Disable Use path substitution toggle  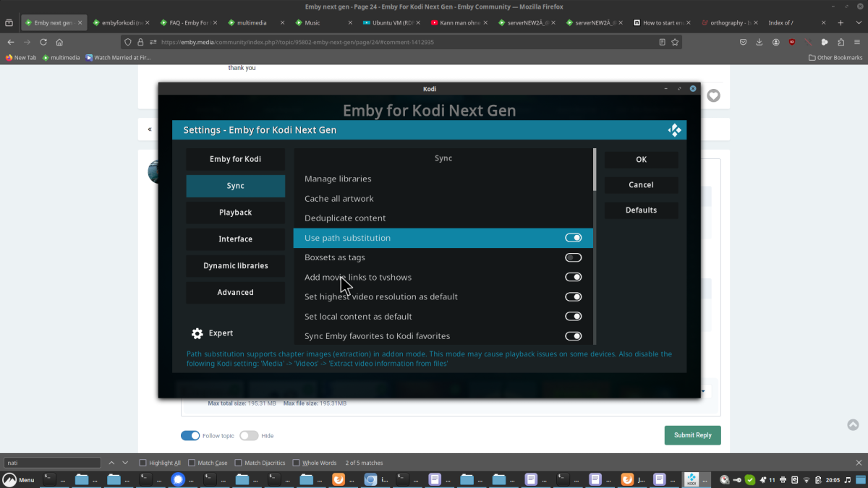click(x=573, y=238)
